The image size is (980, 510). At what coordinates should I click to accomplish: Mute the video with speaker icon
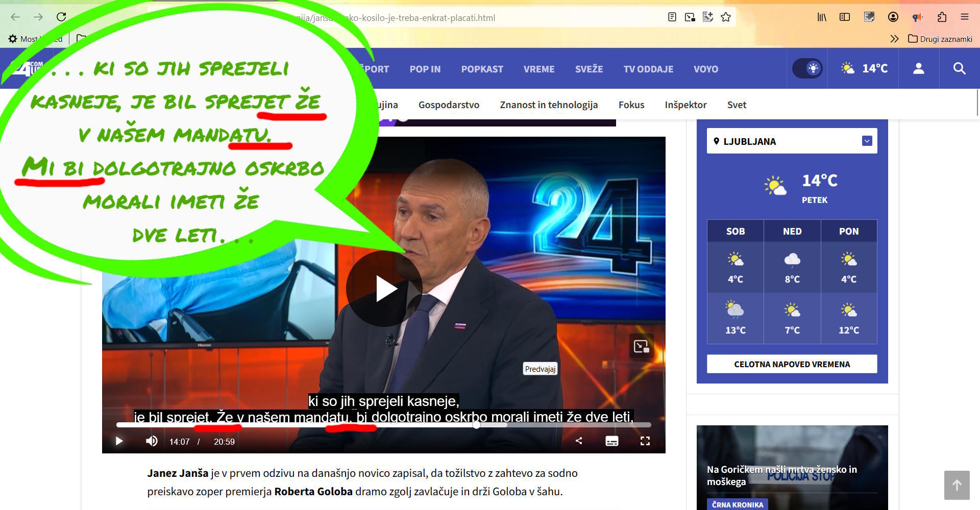coord(152,441)
